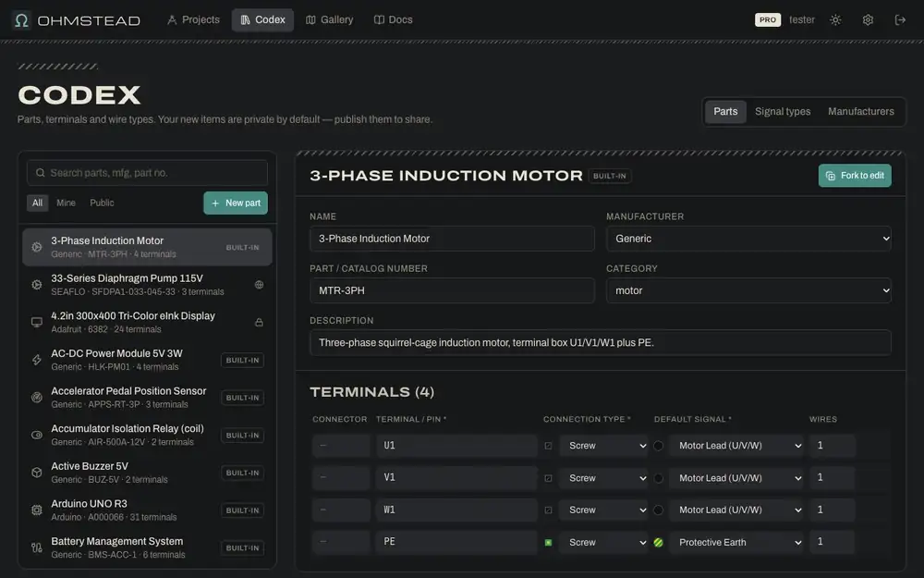924x578 pixels.
Task: Click the lightning icon beside AC-DC Power Module
Action: (x=37, y=360)
